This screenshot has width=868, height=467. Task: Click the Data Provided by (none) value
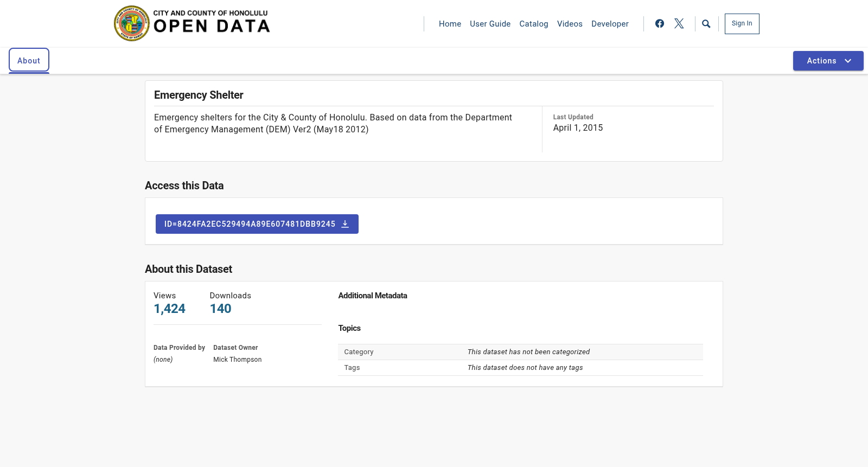coord(163,360)
